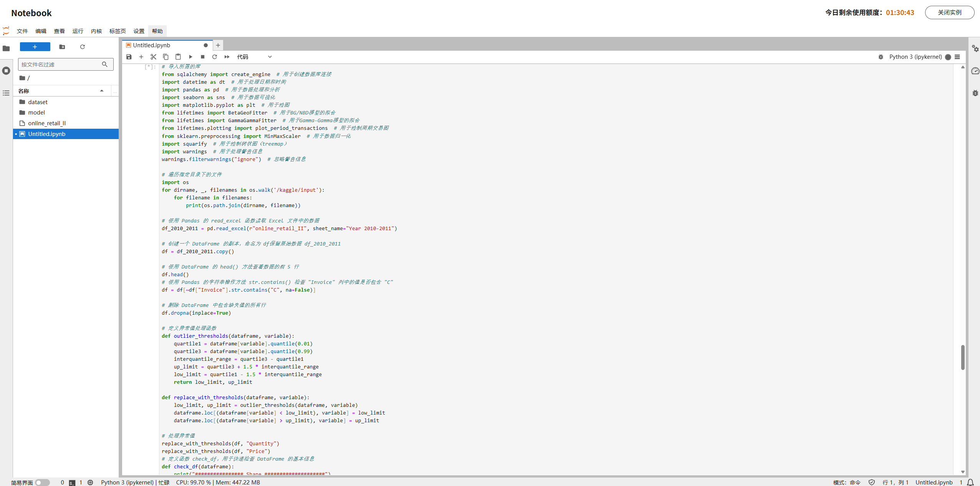Restart kernel and run all cells
Image resolution: width=980 pixels, height=486 pixels.
(227, 57)
